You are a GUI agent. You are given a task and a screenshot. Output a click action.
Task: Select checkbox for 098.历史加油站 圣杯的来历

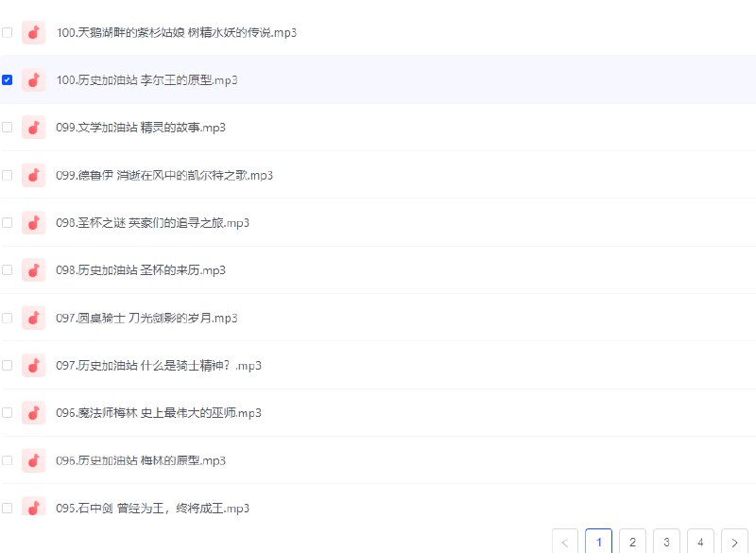click(x=8, y=270)
